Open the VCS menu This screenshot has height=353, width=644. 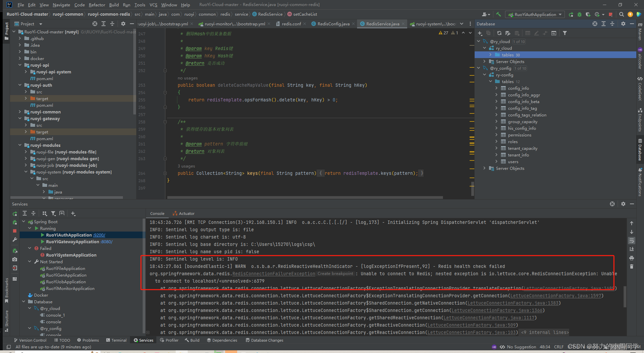click(153, 5)
